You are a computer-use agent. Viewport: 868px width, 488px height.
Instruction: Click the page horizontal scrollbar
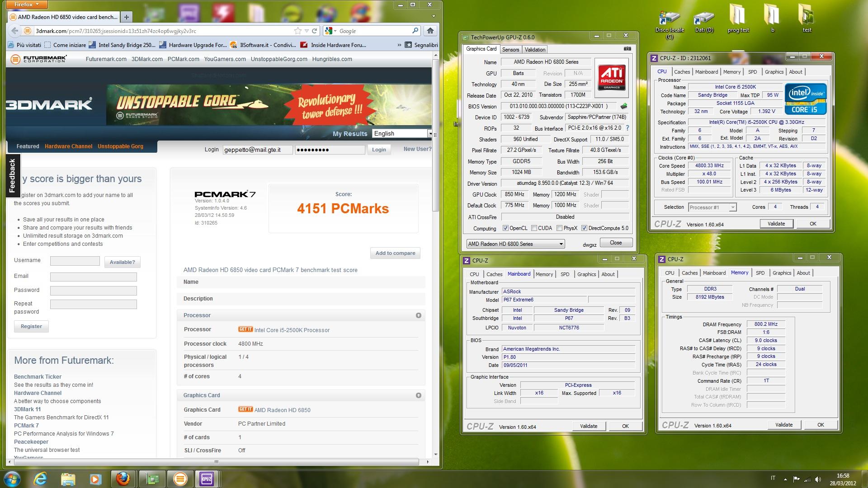217,462
